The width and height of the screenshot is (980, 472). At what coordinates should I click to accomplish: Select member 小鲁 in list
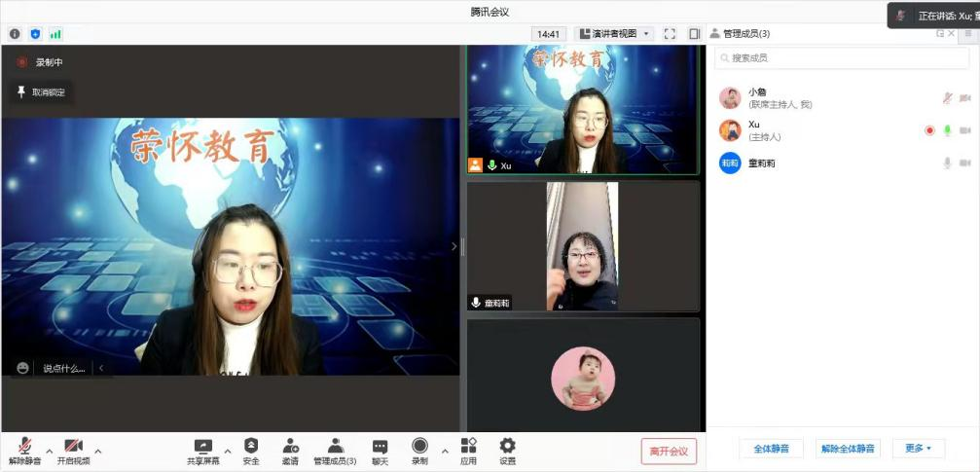(x=844, y=98)
